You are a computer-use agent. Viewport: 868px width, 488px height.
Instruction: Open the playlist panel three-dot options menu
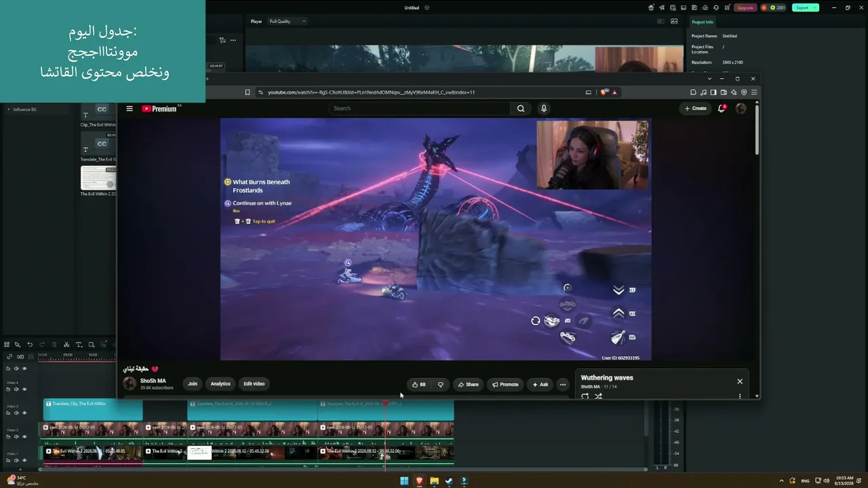740,396
